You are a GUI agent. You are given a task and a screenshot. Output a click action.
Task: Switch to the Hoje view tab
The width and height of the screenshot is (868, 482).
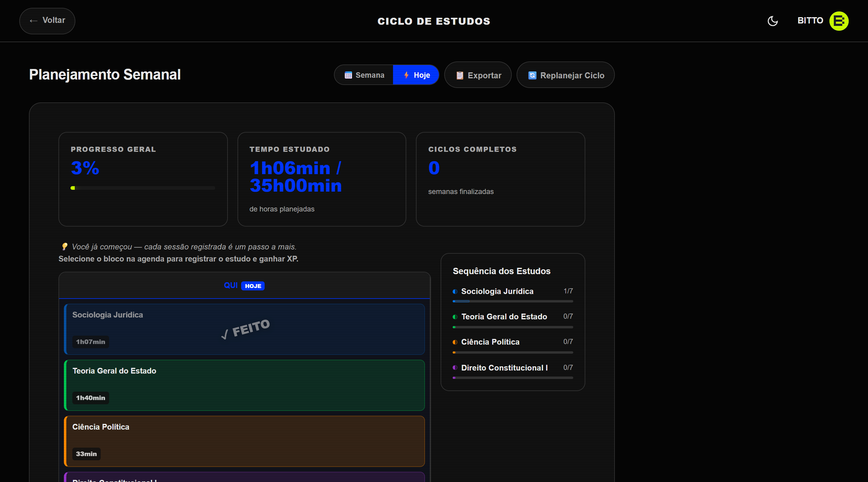tap(416, 75)
